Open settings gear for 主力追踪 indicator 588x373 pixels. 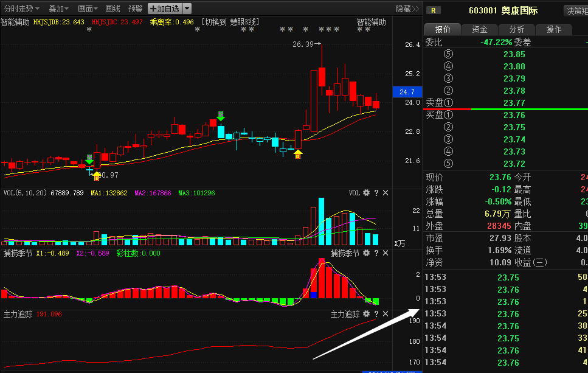pyautogui.click(x=366, y=314)
